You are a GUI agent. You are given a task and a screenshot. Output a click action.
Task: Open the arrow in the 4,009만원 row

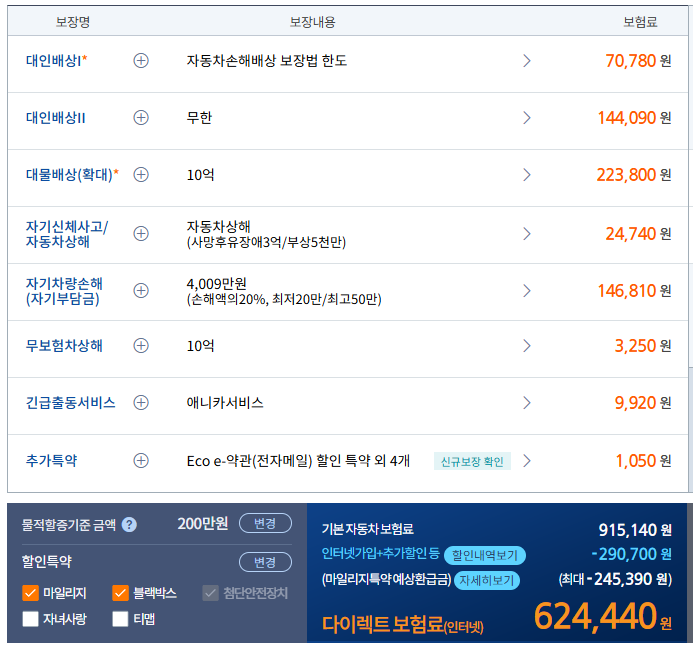(526, 290)
